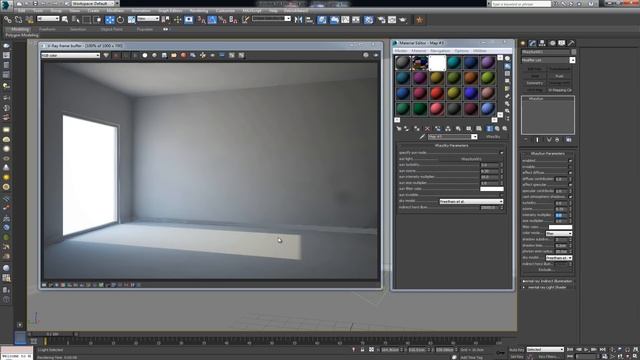Open the Rendering menu
This screenshot has width=640, height=360.
click(199, 11)
